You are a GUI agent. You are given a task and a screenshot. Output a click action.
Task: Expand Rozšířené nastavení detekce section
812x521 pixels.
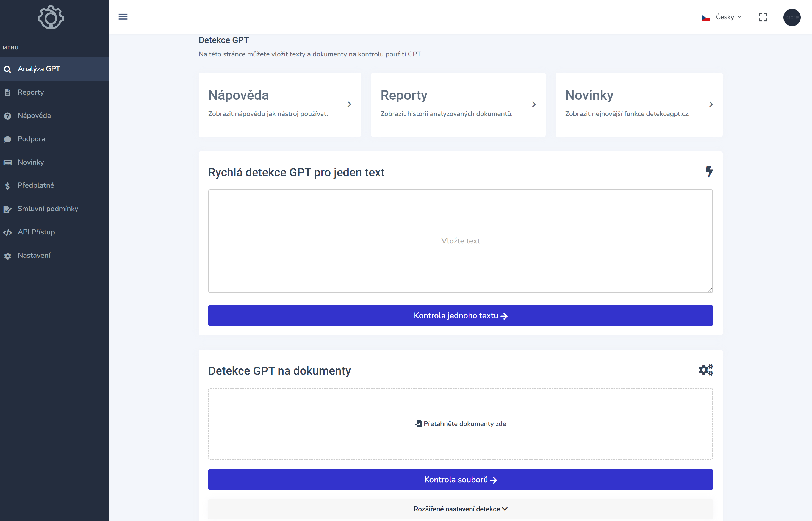[x=460, y=509]
